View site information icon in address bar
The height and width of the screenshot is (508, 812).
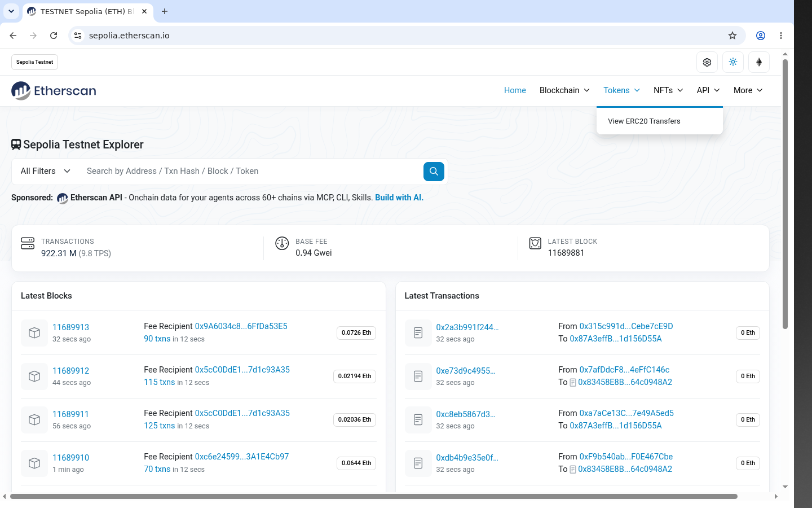[x=78, y=36]
